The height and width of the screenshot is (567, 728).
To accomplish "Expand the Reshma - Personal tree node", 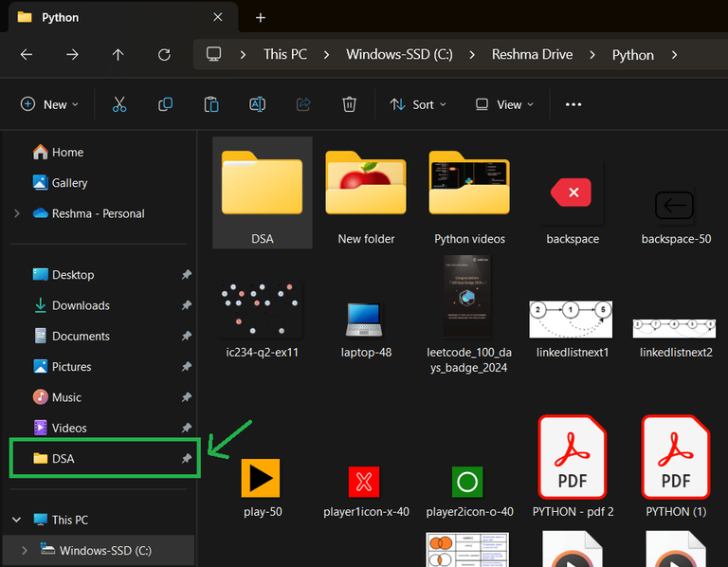I will 17,213.
